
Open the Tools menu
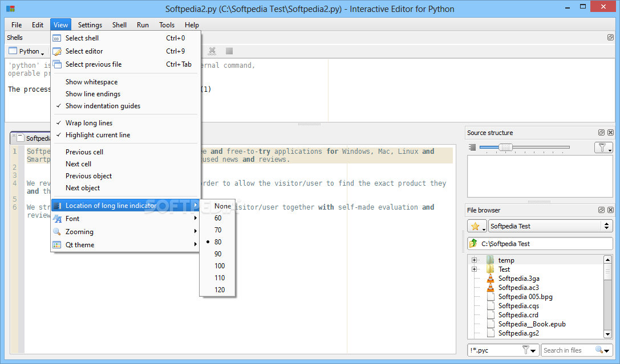167,25
